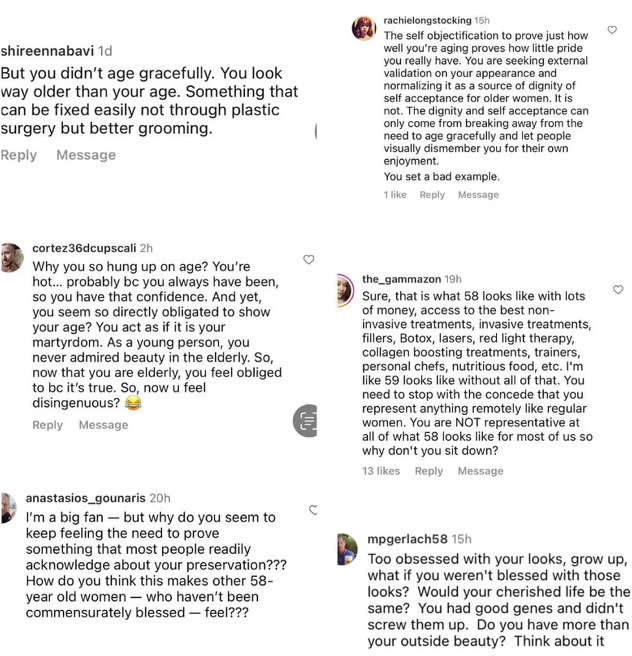The image size is (632, 656).
Task: Message cortez36dcupscali
Action: pyautogui.click(x=103, y=425)
